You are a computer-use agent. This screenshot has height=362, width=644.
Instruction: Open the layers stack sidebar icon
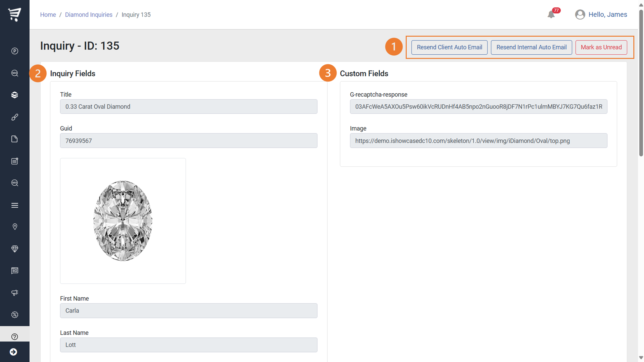[x=14, y=95]
